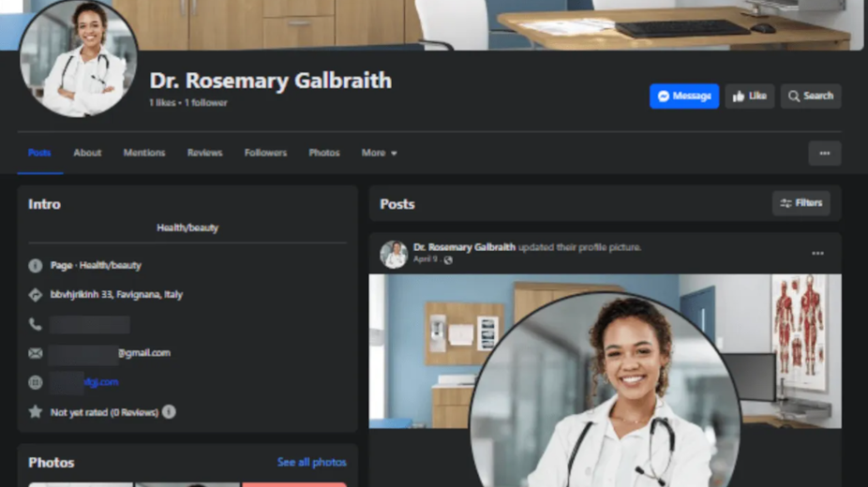
Task: Click the address directions icon
Action: pos(36,295)
